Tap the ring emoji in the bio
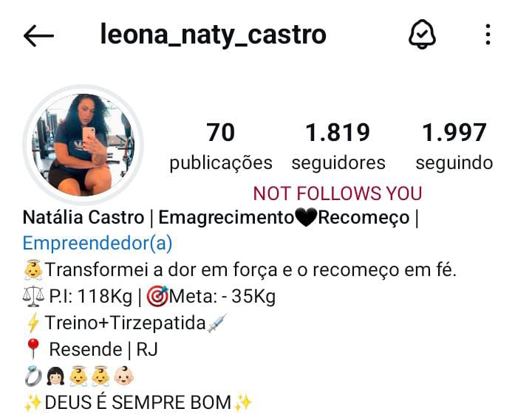The image size is (532, 420). point(33,376)
